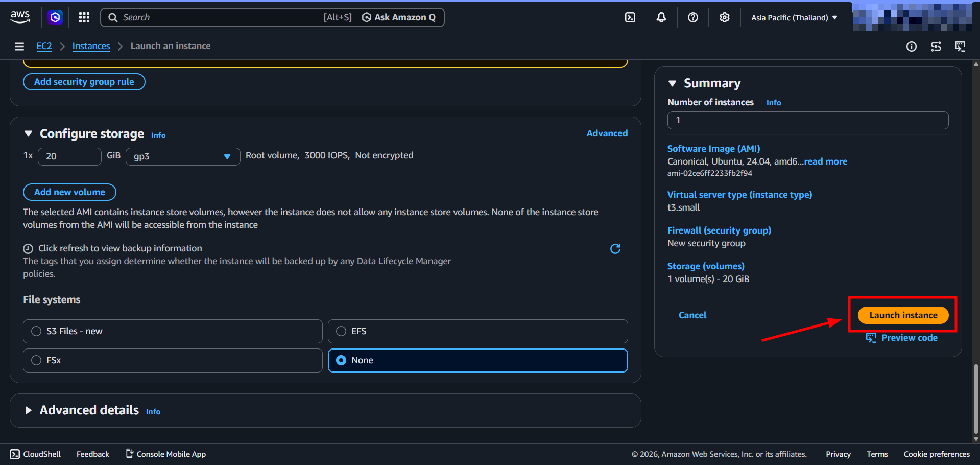Open the AWS home logo
Viewport: 980px width, 465px height.
20,17
